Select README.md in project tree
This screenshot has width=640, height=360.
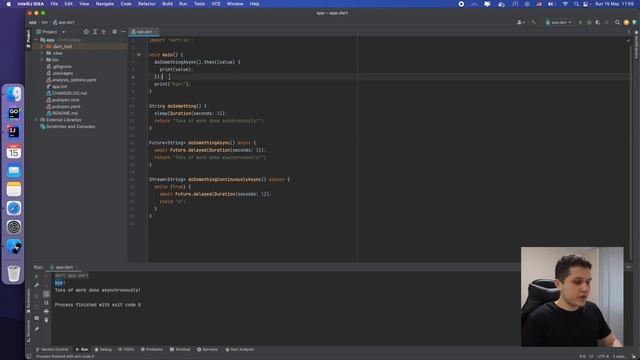(62, 113)
